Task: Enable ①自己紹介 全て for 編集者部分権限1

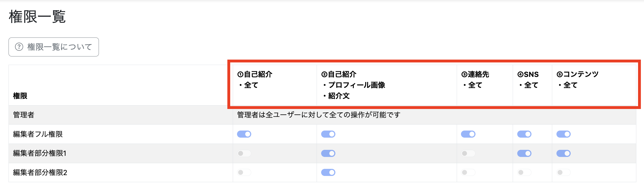Action: click(x=244, y=154)
